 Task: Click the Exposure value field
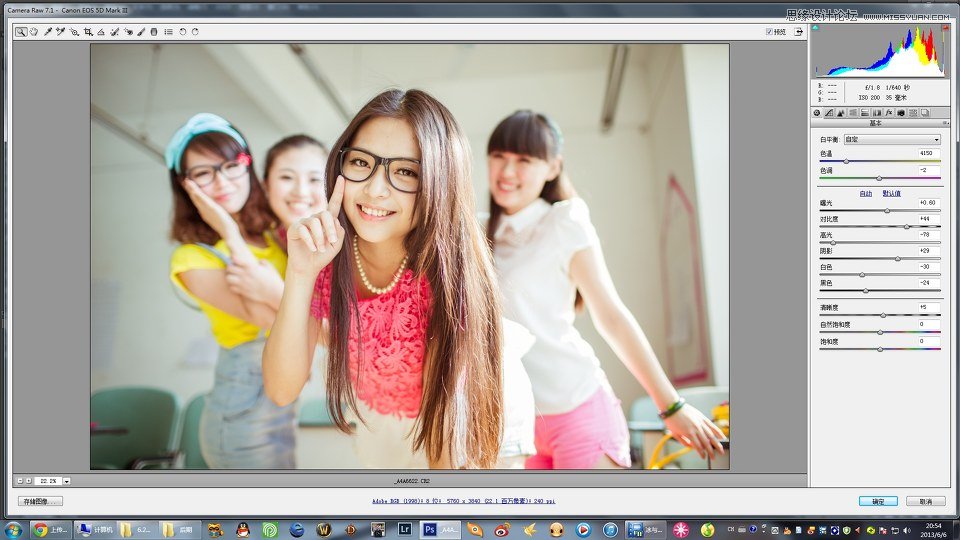pyautogui.click(x=928, y=203)
